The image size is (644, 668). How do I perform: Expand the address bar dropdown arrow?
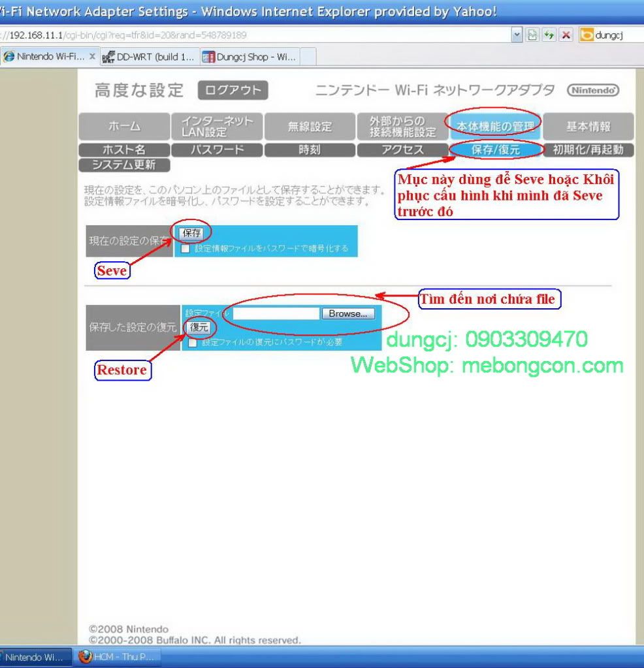click(x=517, y=35)
